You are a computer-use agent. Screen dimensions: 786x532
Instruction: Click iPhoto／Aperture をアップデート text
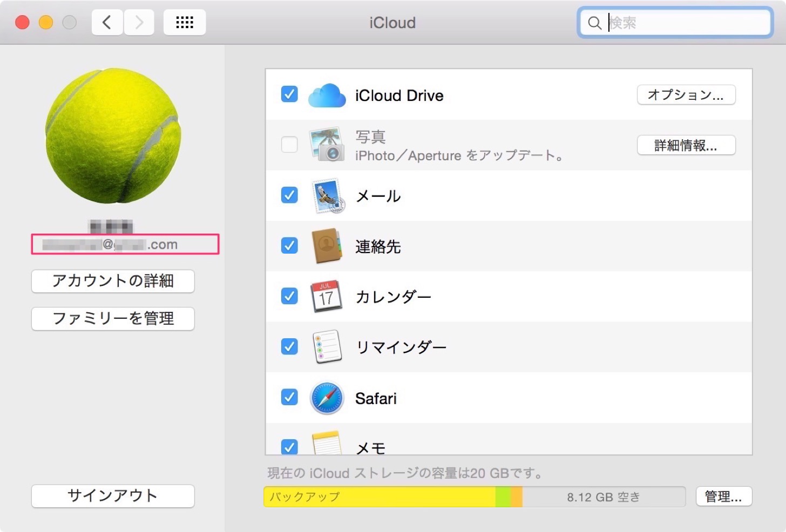[459, 156]
